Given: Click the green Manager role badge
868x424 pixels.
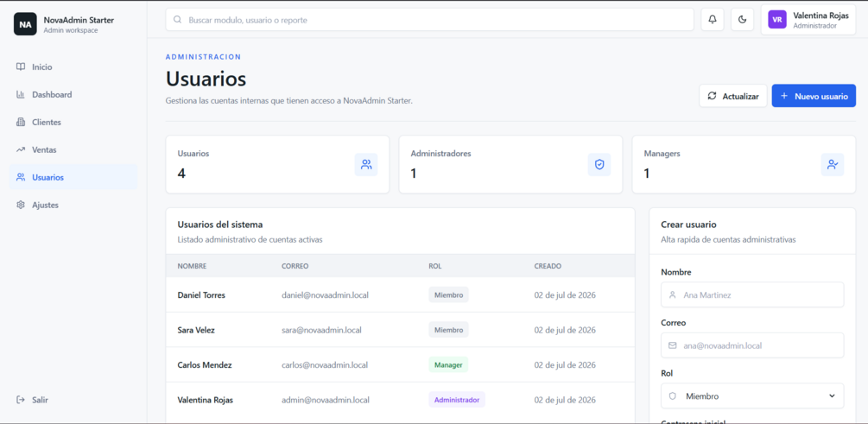Looking at the screenshot, I should 448,364.
